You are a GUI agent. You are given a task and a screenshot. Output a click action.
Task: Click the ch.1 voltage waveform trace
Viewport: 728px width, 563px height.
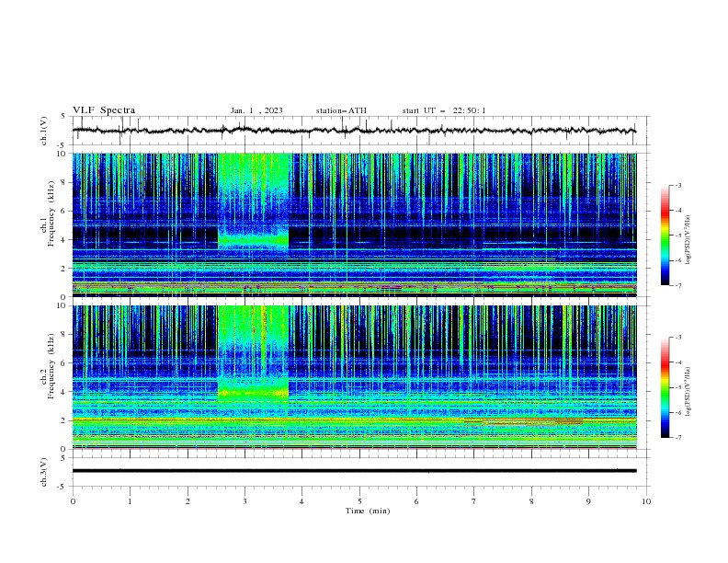[354, 131]
